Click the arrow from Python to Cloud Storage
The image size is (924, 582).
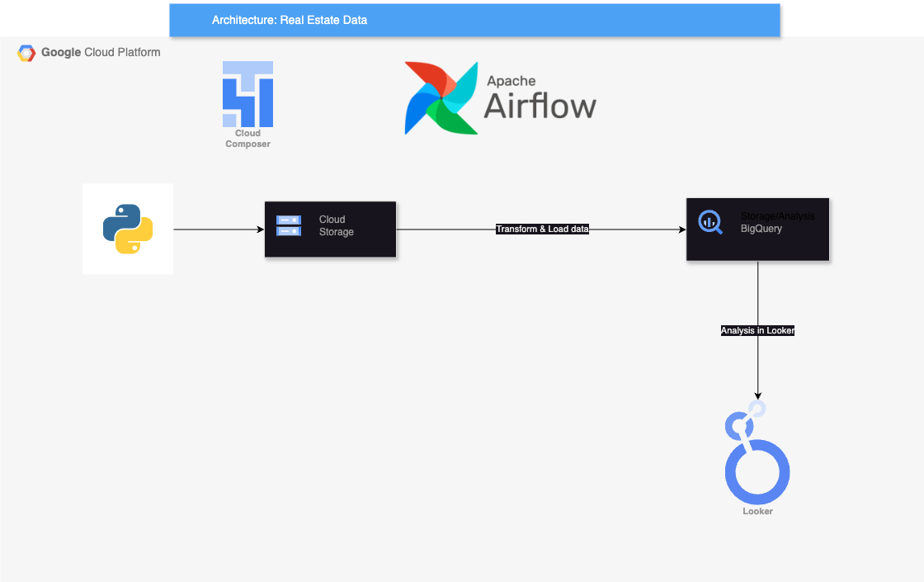(x=219, y=229)
